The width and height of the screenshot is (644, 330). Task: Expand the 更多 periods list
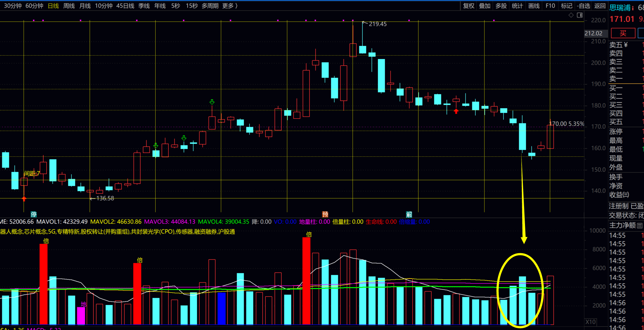click(230, 6)
